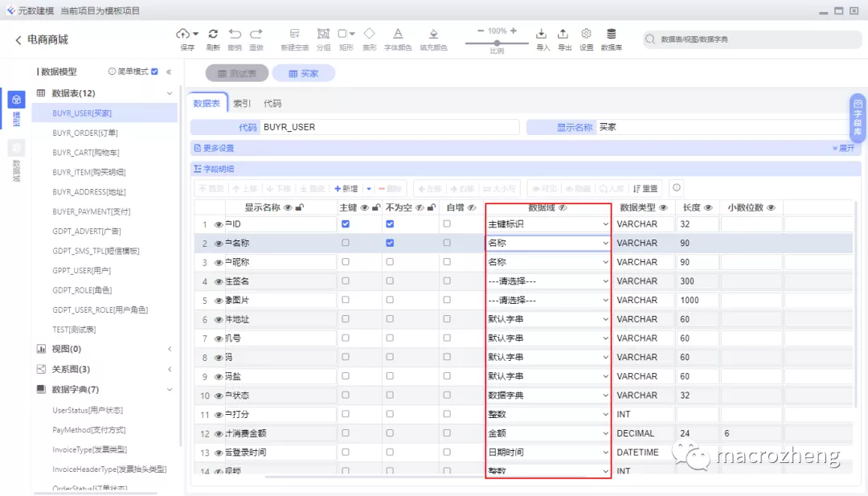Click the 新建空表 new table icon
Image resolution: width=868 pixels, height=496 pixels.
[295, 34]
